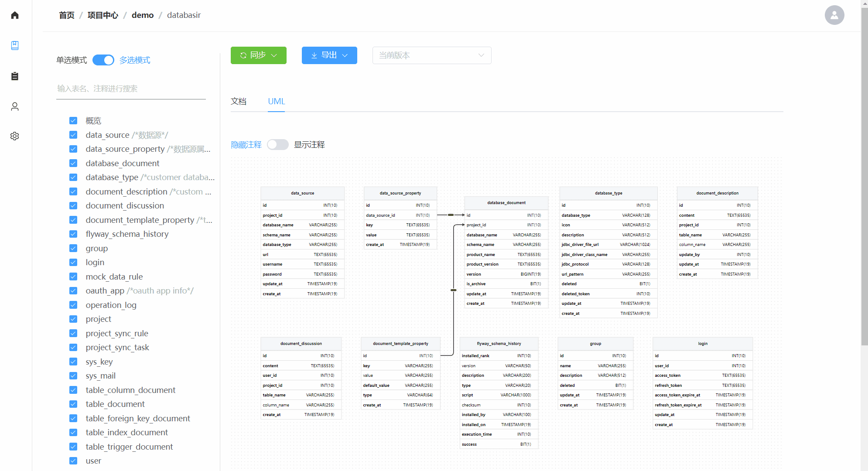Screen dimensions: 868x471
Task: Toggle the 隐藏注释 comment visibility switch
Action: 277,144
